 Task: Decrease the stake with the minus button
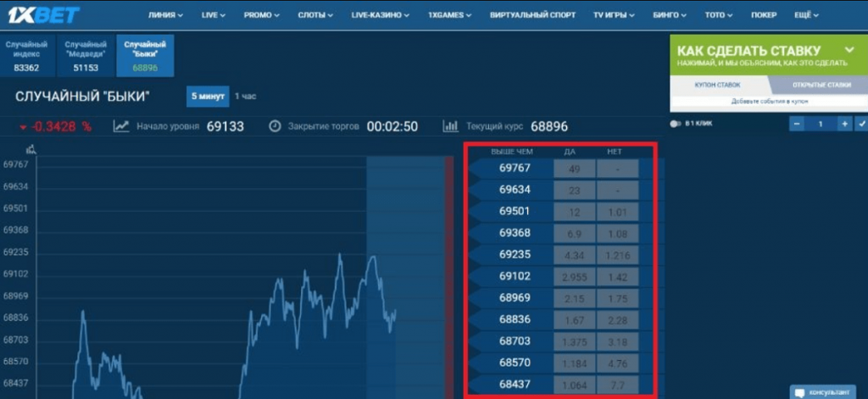click(797, 124)
